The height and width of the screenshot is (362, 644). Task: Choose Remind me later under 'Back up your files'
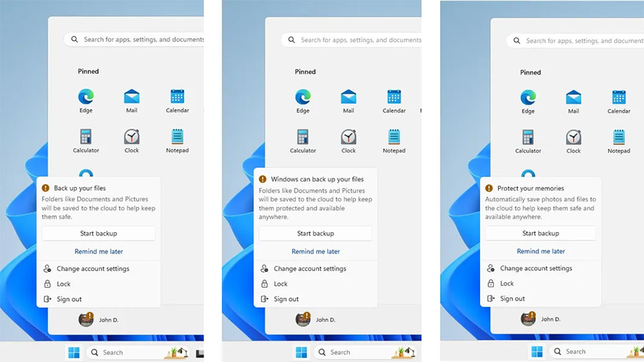point(99,251)
